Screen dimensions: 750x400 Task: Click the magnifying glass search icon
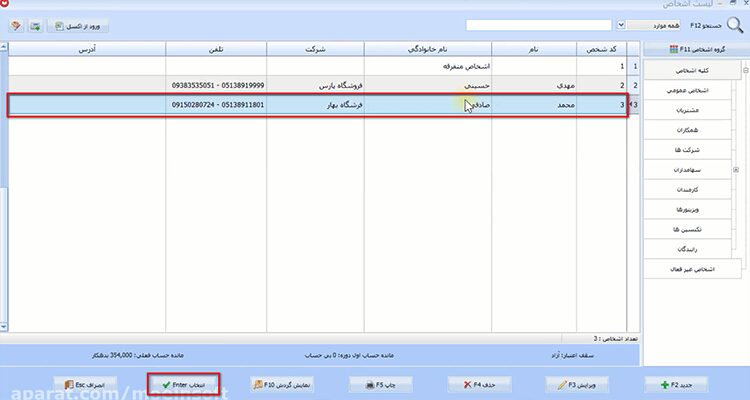[735, 25]
